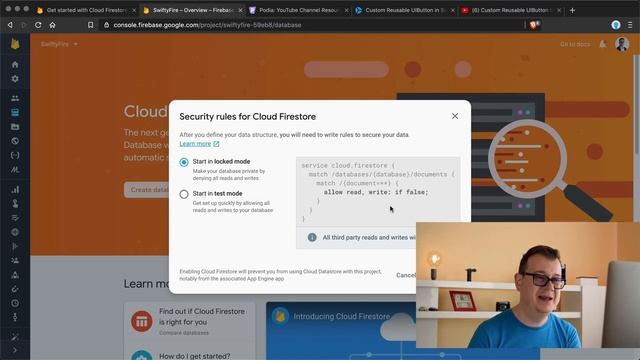Image resolution: width=640 pixels, height=360 pixels.
Task: Open Find out if Cloud Firestore is right card
Action: point(189,322)
